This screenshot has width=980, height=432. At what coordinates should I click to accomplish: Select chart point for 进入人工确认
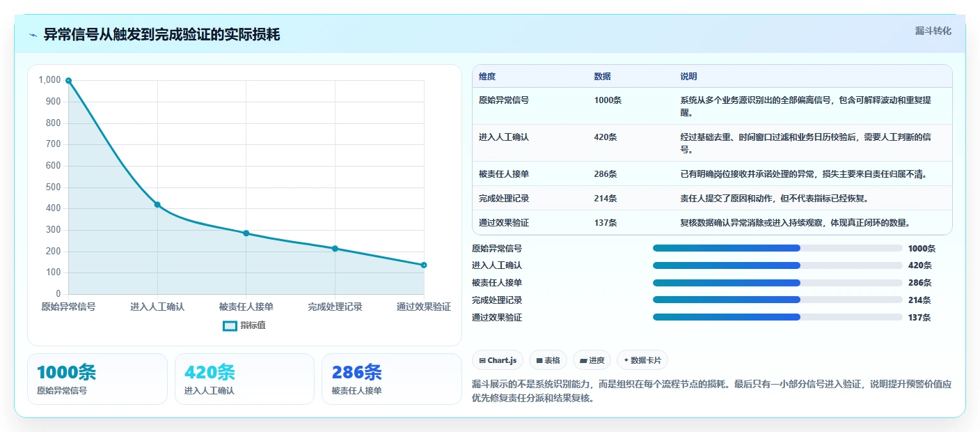click(157, 204)
